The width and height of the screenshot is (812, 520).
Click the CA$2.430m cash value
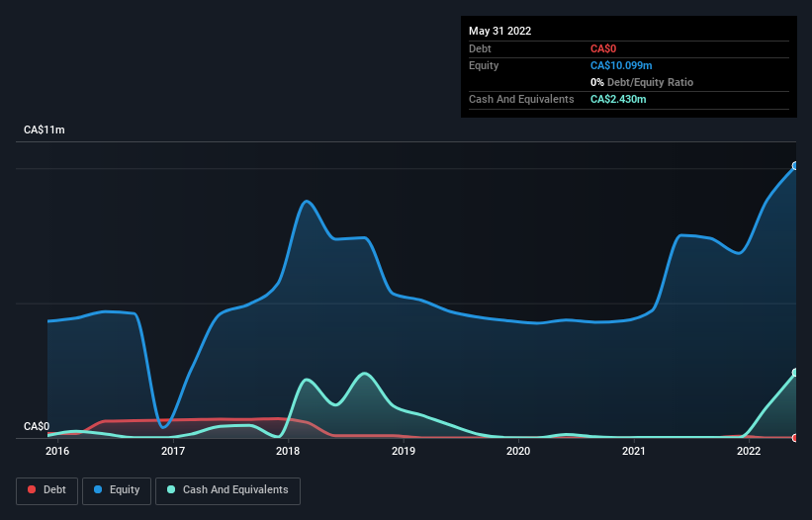(618, 99)
